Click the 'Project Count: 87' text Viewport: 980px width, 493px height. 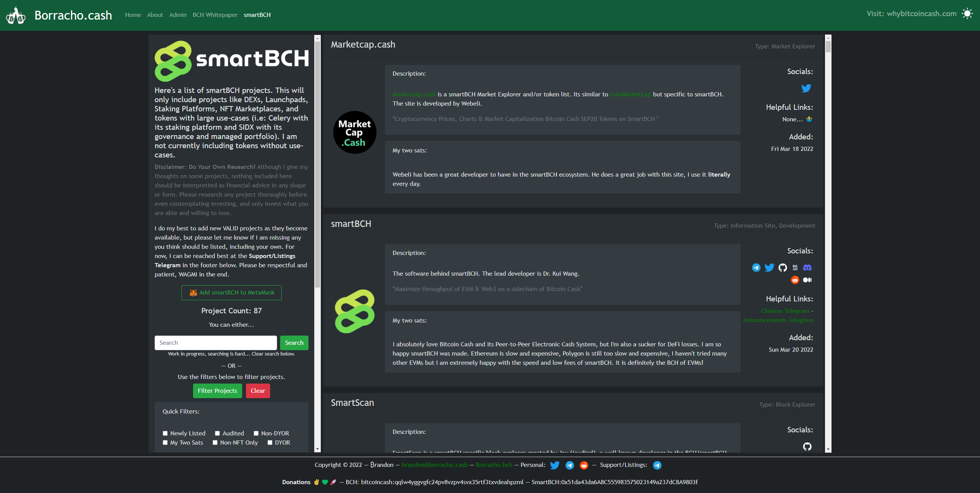pyautogui.click(x=231, y=311)
